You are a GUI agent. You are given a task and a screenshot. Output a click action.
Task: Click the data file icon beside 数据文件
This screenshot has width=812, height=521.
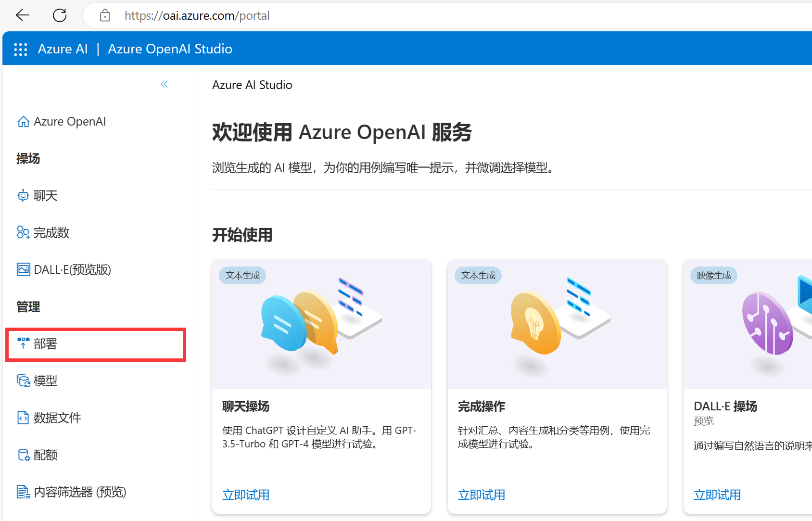pos(23,418)
